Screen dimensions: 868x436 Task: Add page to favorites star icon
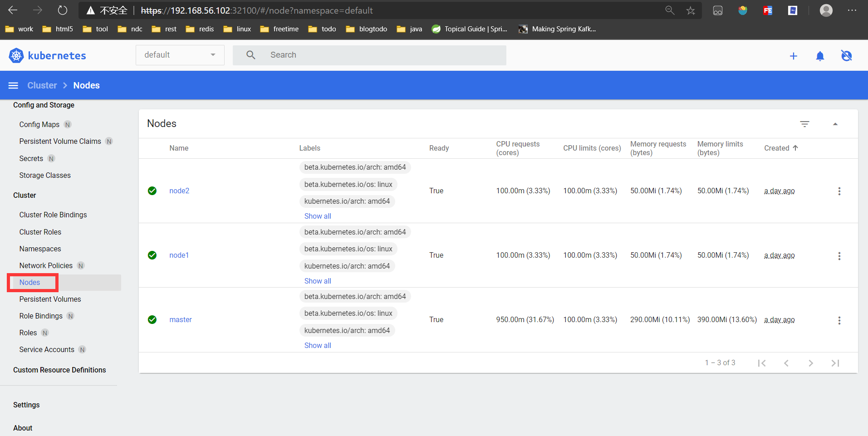(691, 10)
